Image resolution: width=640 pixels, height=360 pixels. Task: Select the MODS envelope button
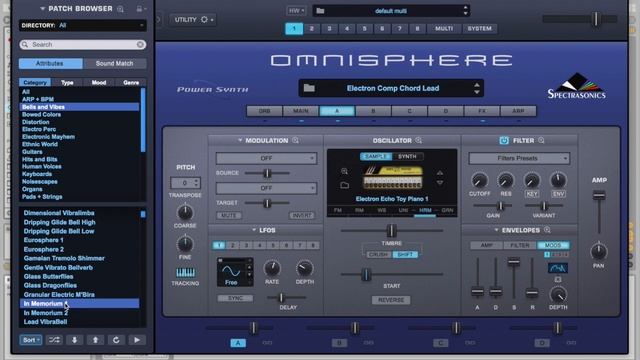point(553,245)
